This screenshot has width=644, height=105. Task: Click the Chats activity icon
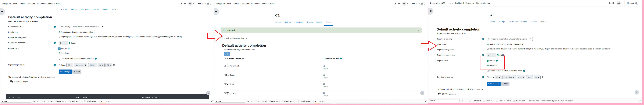click(228, 84)
